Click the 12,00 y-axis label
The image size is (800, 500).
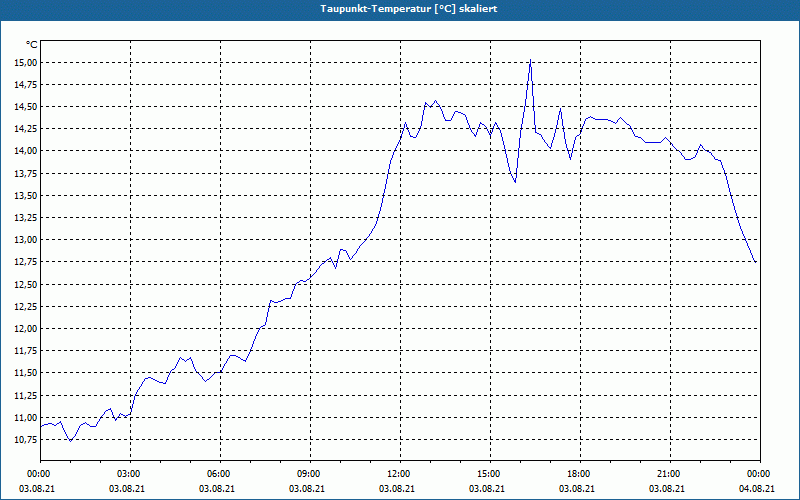click(26, 329)
